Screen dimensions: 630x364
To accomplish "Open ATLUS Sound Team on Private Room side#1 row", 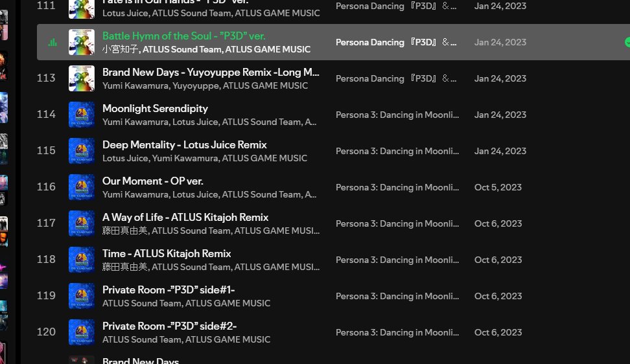I will pyautogui.click(x=141, y=303).
